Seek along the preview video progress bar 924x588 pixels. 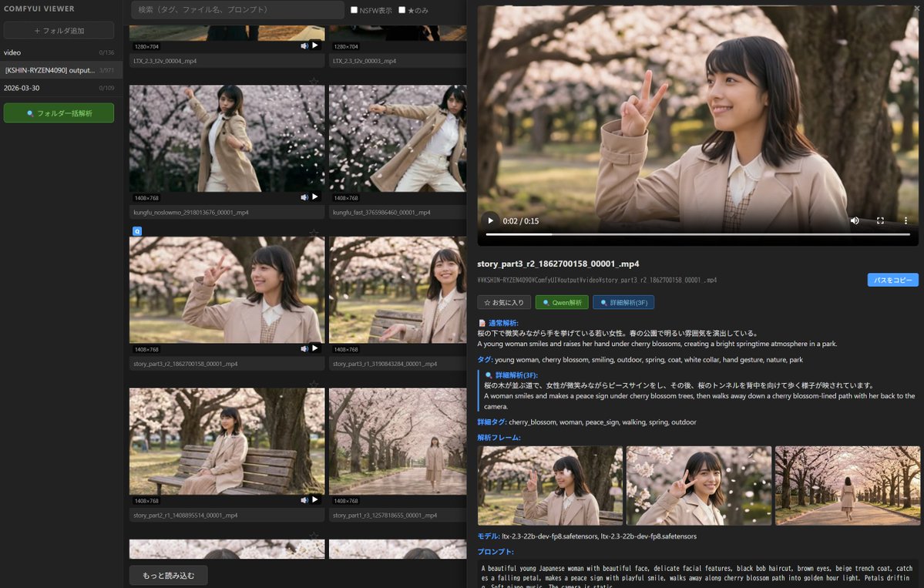tap(697, 234)
